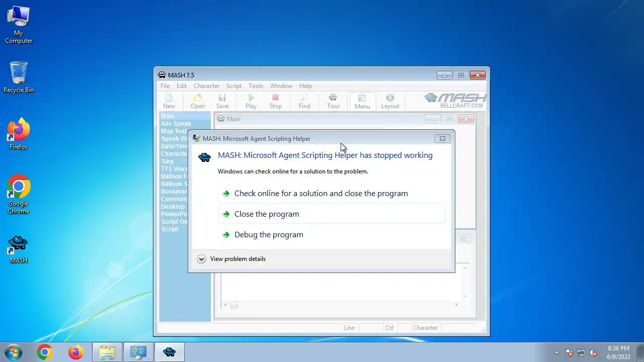The height and width of the screenshot is (362, 644).
Task: Select Adv Speak in the sidebar list
Action: click(x=176, y=124)
